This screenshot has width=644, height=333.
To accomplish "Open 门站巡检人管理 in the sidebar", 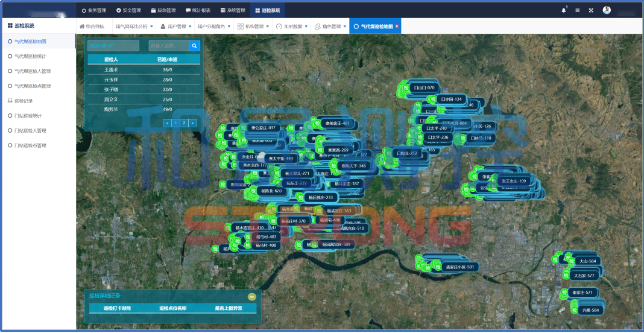I will pos(39,130).
